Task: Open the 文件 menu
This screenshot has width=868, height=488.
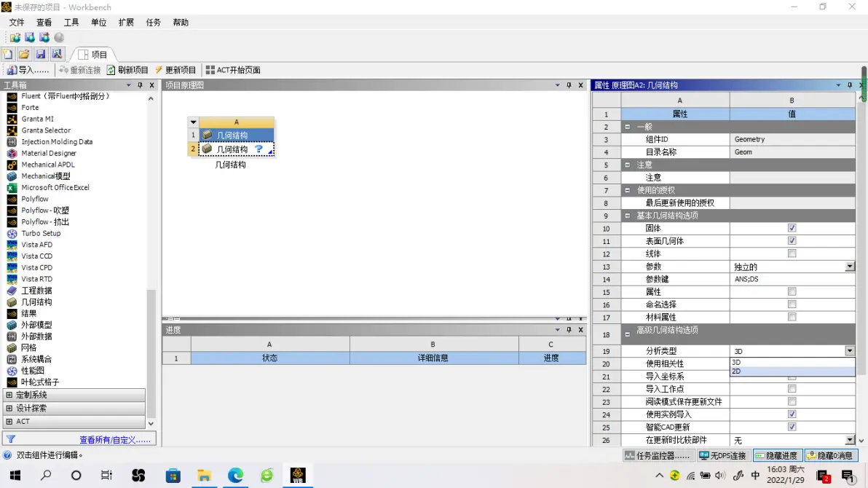Action: tap(17, 23)
